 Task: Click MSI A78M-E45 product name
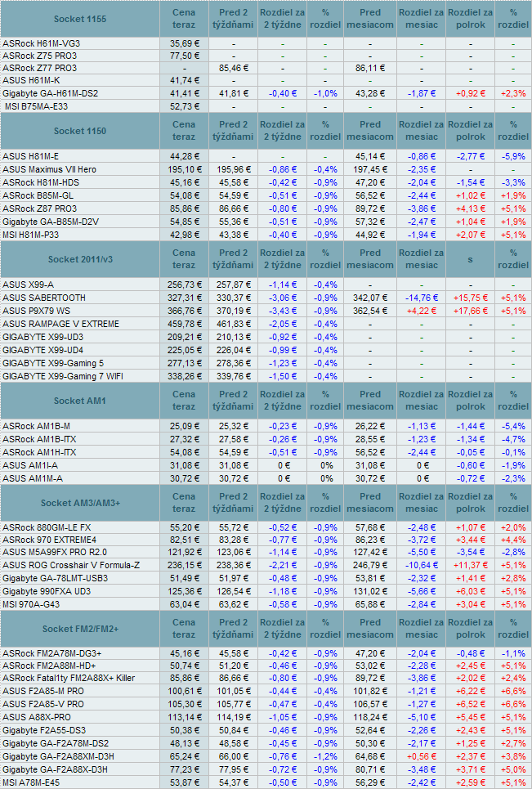(x=31, y=782)
